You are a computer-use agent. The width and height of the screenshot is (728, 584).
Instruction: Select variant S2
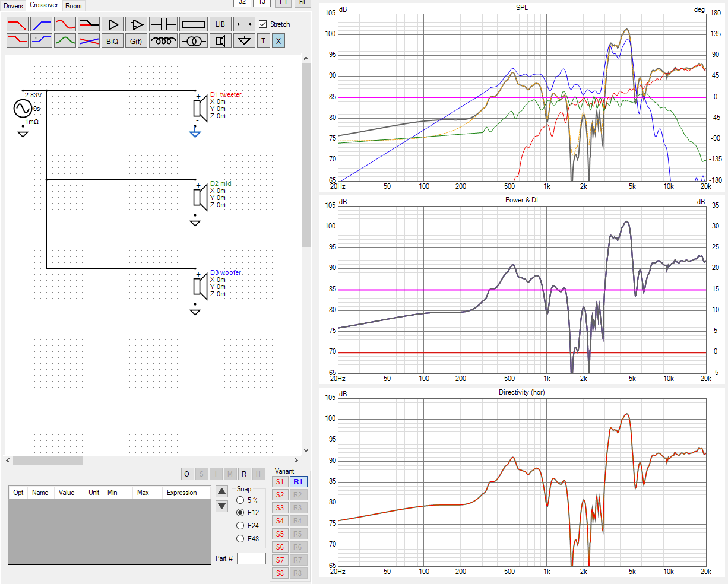tap(280, 494)
